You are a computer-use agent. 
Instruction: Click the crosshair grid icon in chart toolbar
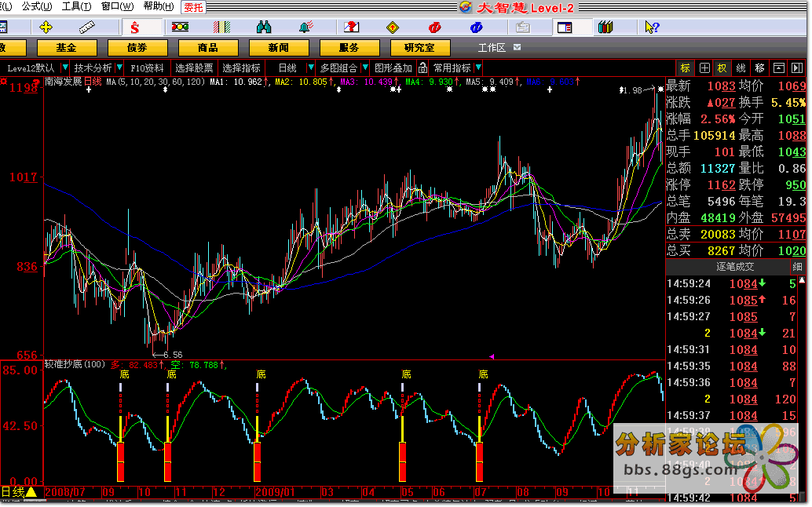[704, 68]
